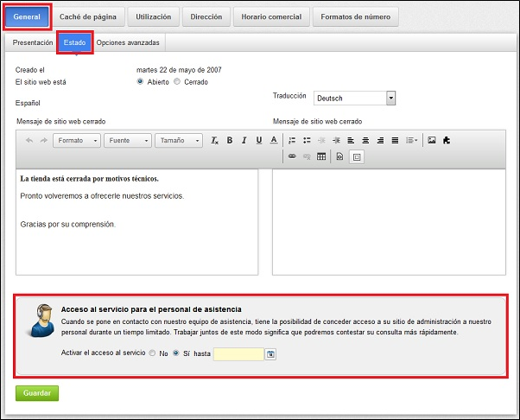Screen dimensions: 520x420
Task: Select Sí for service access
Action: point(176,353)
